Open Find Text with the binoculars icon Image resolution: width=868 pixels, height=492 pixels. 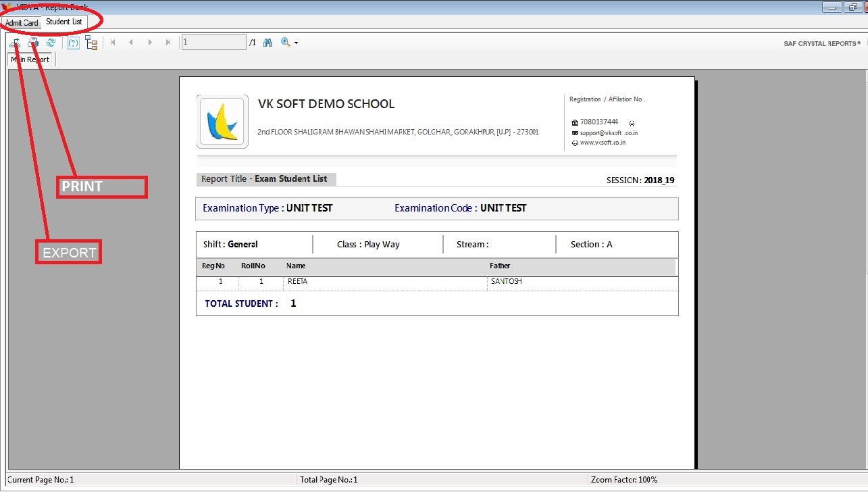click(x=267, y=43)
